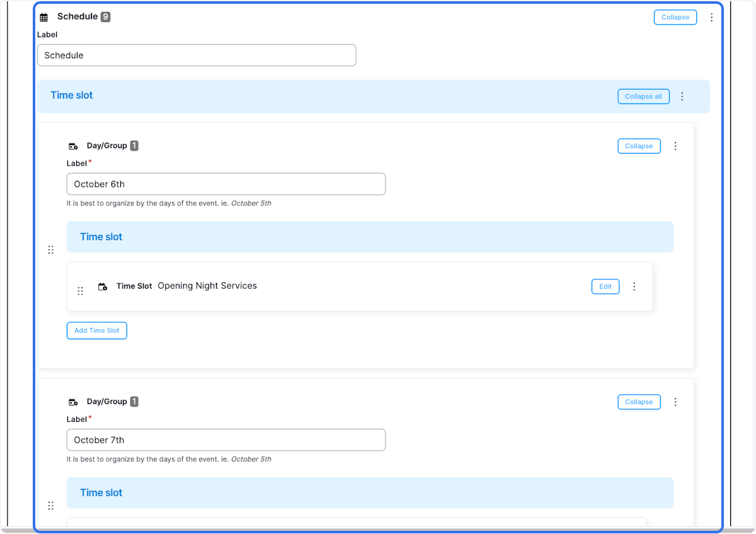The width and height of the screenshot is (756, 534).
Task: Collapse the October 7th Day/Group
Action: point(639,402)
